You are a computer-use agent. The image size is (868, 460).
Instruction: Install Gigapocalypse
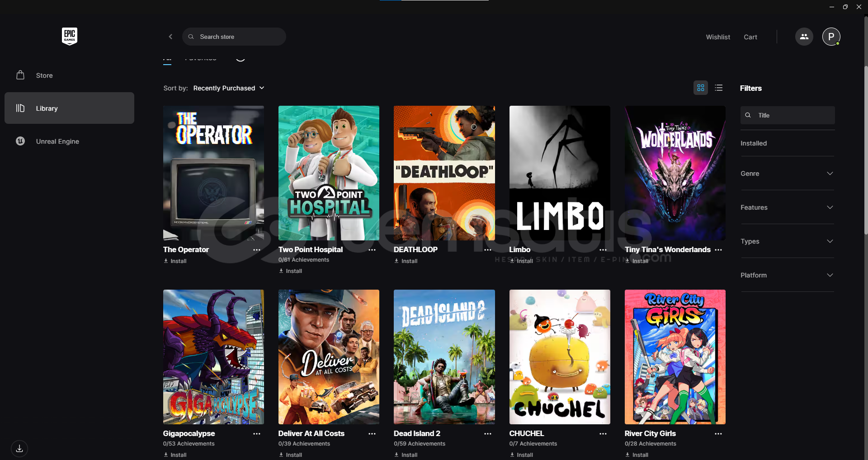175,455
